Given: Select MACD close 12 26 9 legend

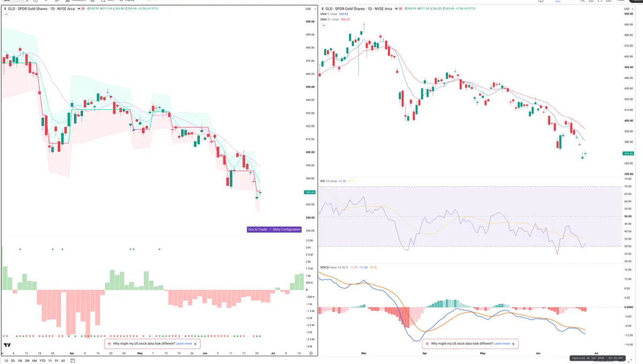Looking at the screenshot, I should click(334, 267).
